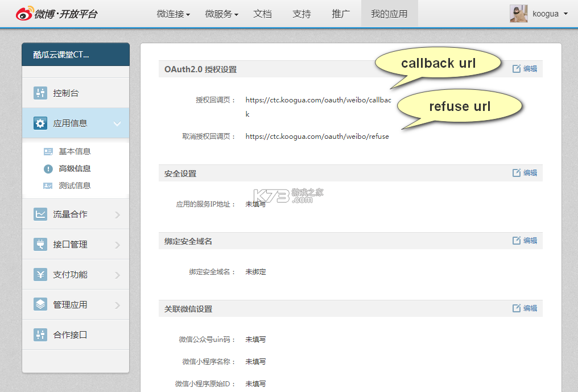Expand the 管理应用 section arrow
578x392 pixels.
[x=118, y=306]
